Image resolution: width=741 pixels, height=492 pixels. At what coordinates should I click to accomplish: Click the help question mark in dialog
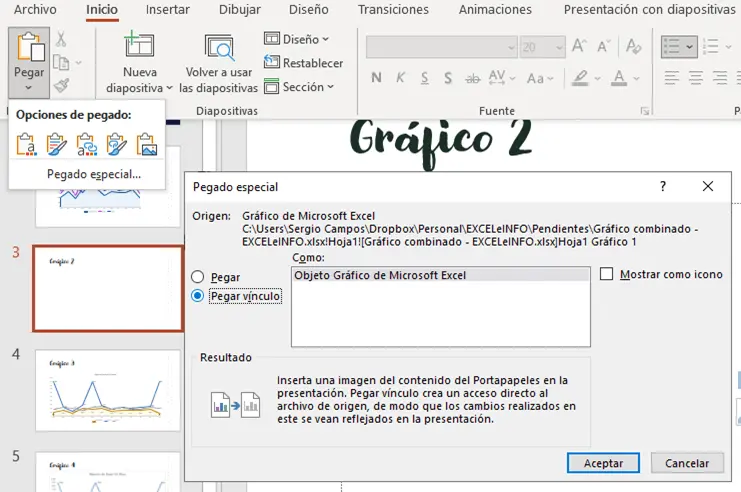point(662,187)
